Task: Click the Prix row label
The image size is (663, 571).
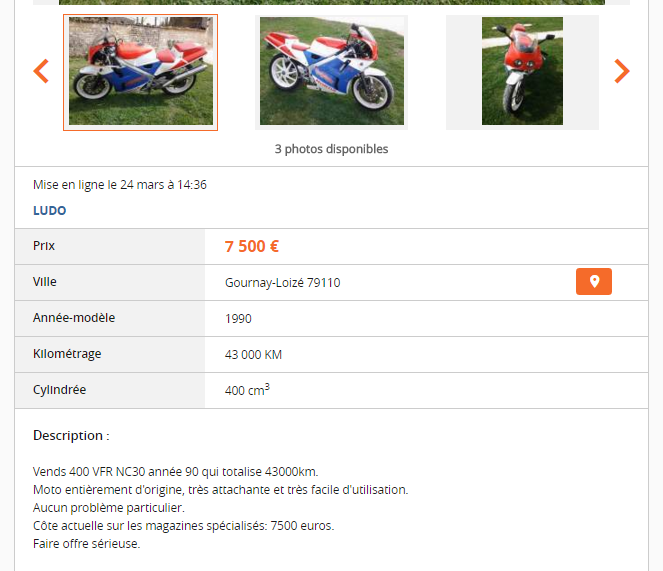Action: point(44,246)
